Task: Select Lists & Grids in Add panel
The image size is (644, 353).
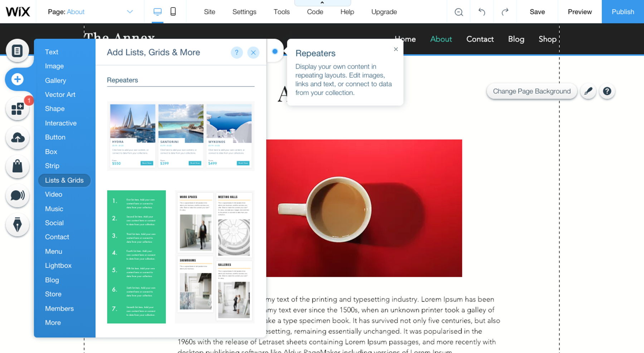Action: (64, 180)
